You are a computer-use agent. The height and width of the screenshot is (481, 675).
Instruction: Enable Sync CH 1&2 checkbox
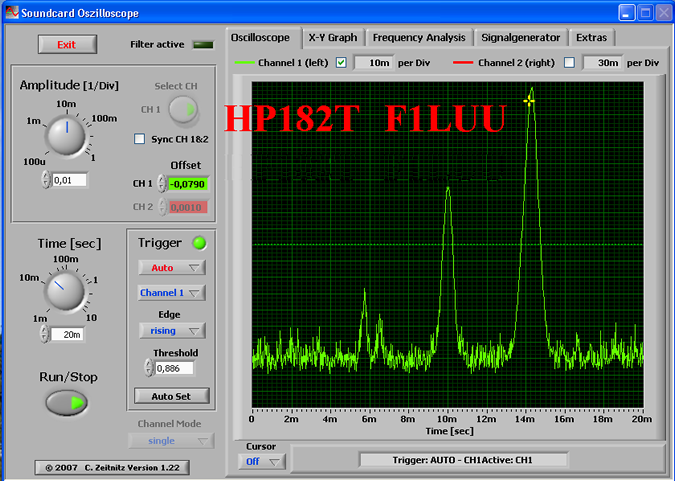(139, 139)
